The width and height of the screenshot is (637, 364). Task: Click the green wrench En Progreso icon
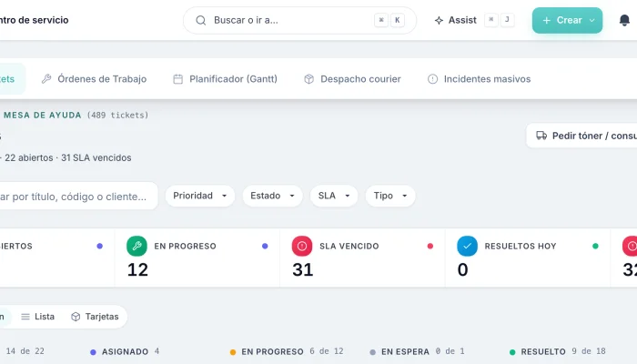[136, 247]
